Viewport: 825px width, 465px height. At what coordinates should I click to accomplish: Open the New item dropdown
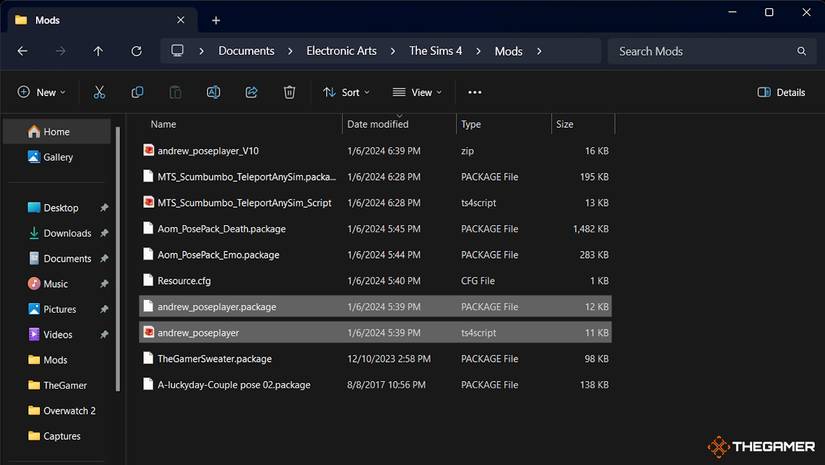pyautogui.click(x=41, y=92)
